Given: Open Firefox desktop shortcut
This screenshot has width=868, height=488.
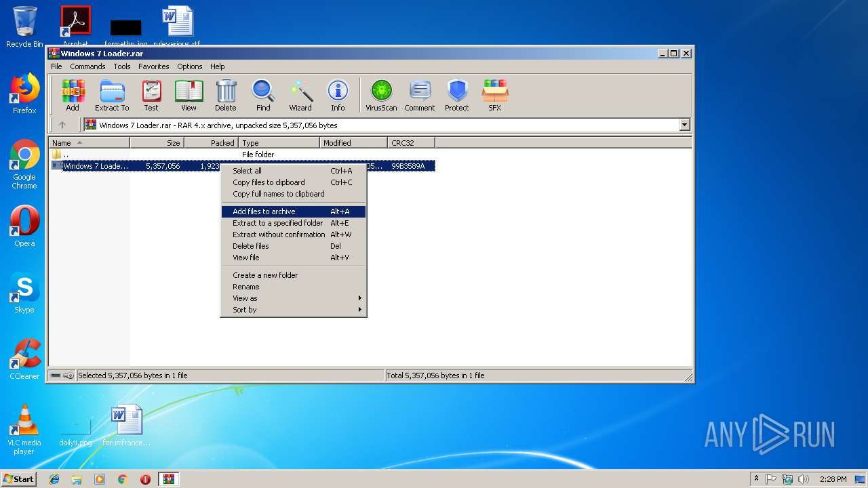Looking at the screenshot, I should click(x=24, y=94).
